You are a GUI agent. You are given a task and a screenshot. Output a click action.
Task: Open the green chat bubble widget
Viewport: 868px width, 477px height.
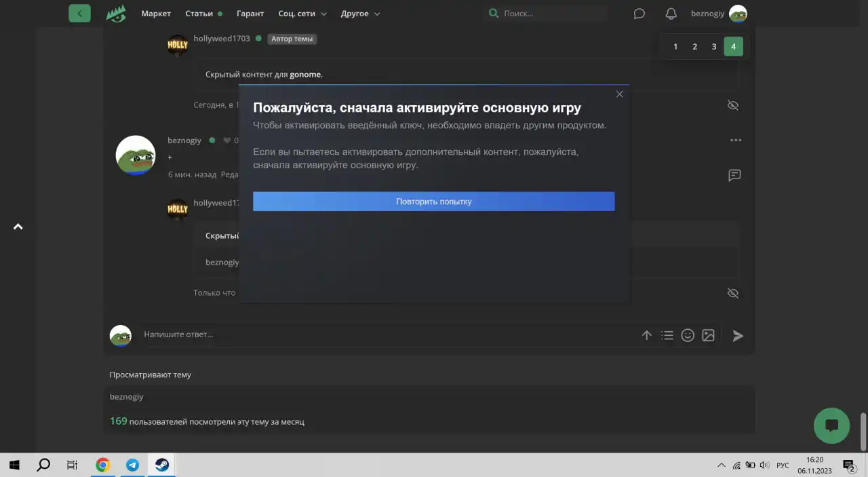coord(831,425)
